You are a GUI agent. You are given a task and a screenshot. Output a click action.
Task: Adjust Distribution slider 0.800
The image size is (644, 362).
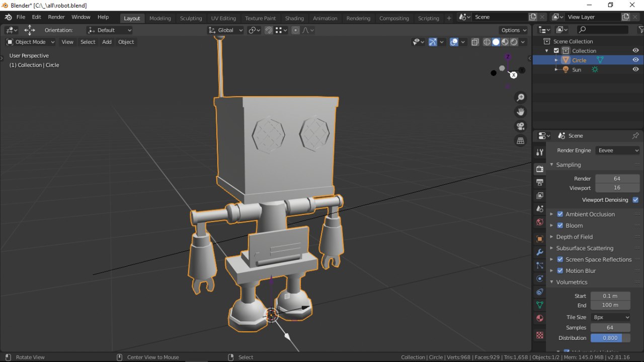point(610,338)
